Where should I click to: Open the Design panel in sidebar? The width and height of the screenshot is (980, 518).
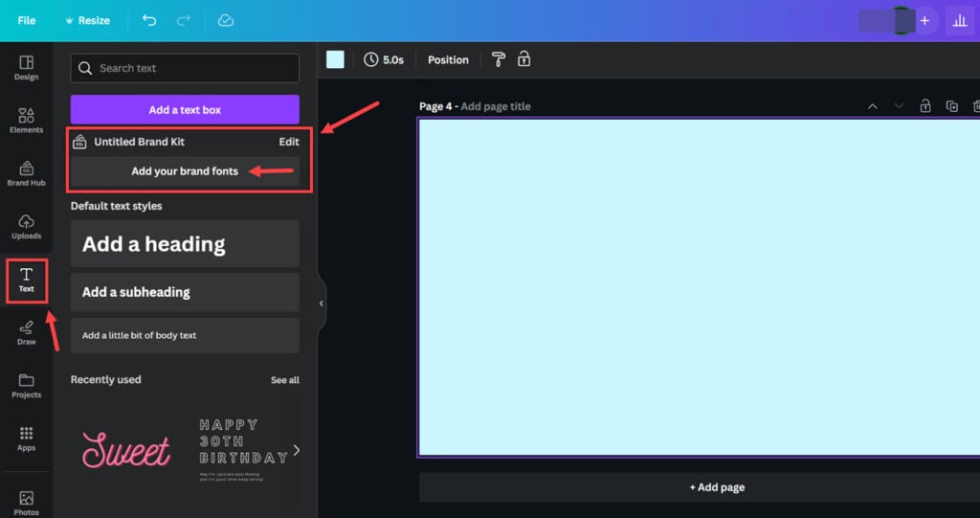point(26,68)
